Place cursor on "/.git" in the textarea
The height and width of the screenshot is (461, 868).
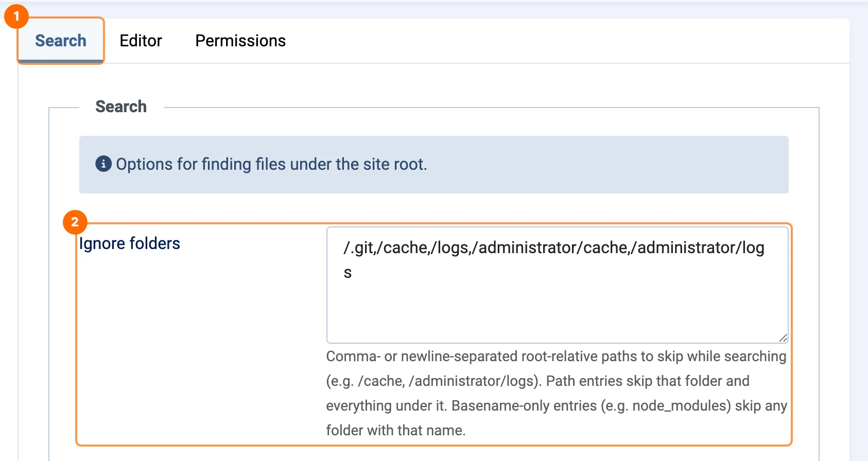[x=359, y=247]
